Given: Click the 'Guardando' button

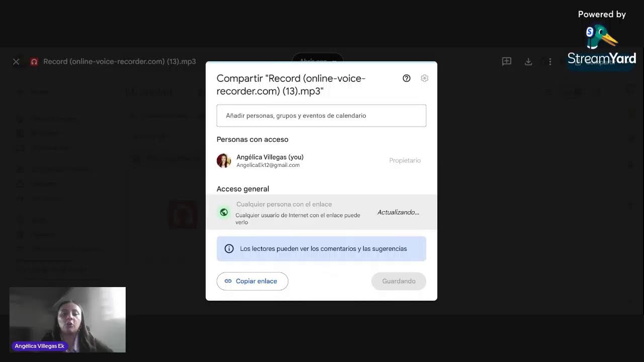Looking at the screenshot, I should point(398,281).
